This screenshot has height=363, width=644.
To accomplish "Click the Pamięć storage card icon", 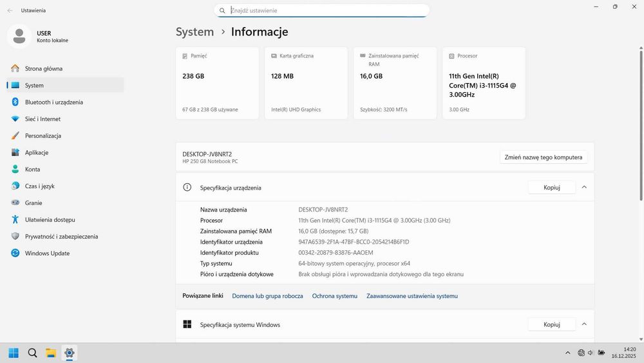I will pyautogui.click(x=185, y=56).
